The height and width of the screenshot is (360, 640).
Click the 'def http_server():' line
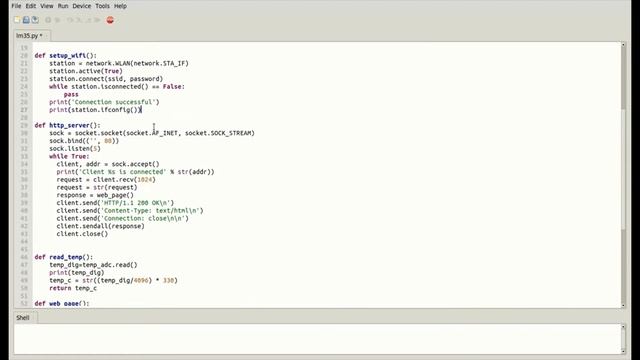coord(67,125)
